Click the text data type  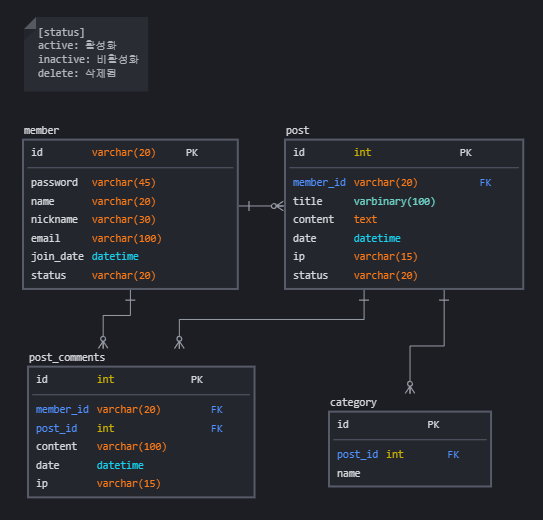pyautogui.click(x=365, y=219)
